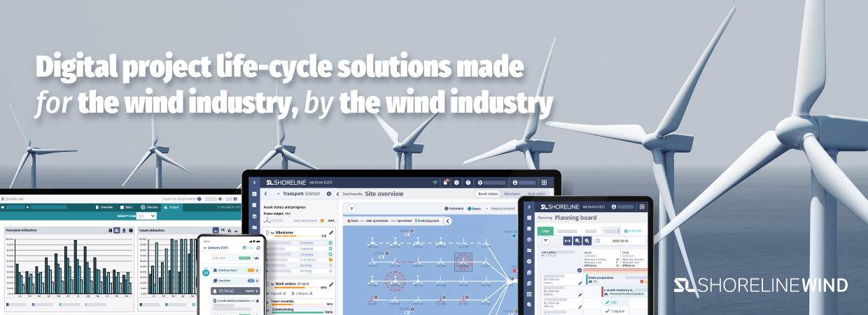
Task: Edit Milestones with pencil icon
Action: point(331,232)
